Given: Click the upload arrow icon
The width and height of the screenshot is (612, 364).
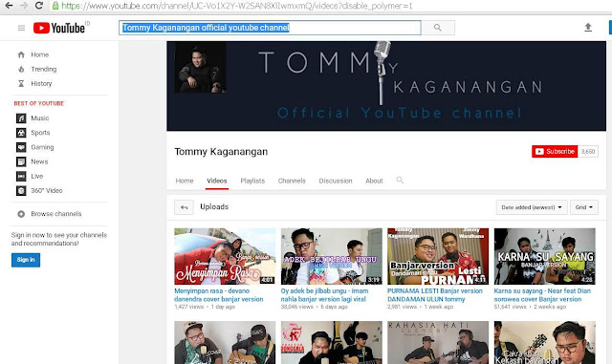Looking at the screenshot, I should tap(588, 28).
